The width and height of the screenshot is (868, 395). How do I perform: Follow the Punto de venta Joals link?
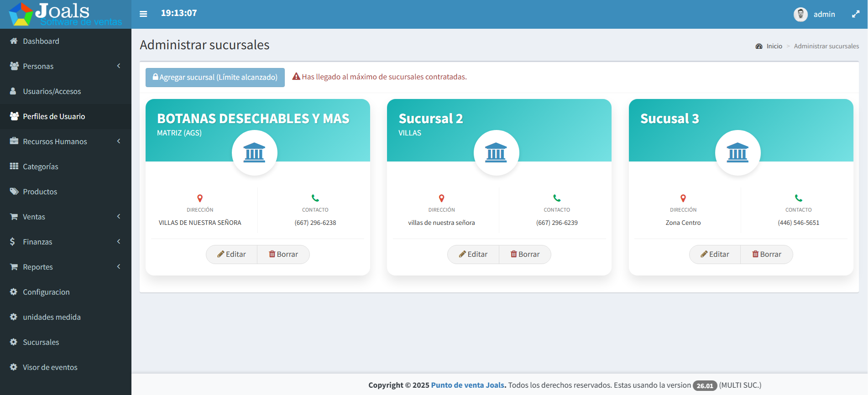tap(468, 385)
